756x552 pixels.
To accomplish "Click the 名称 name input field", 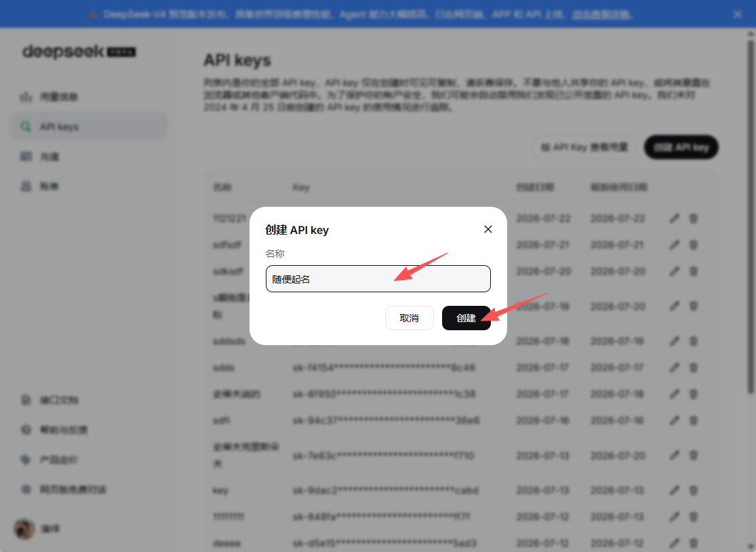I will (378, 279).
